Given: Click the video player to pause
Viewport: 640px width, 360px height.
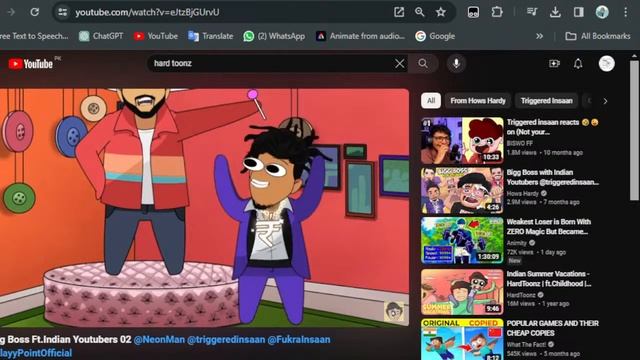Looking at the screenshot, I should 204,207.
